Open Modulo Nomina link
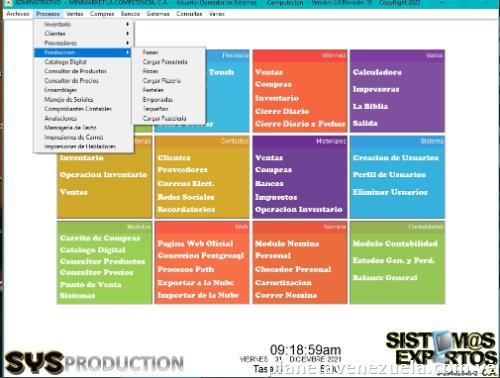 click(287, 244)
